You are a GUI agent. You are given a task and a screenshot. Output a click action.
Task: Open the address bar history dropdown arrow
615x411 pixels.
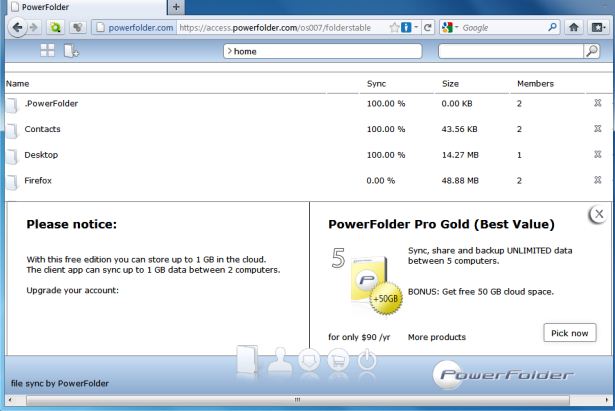coord(416,27)
